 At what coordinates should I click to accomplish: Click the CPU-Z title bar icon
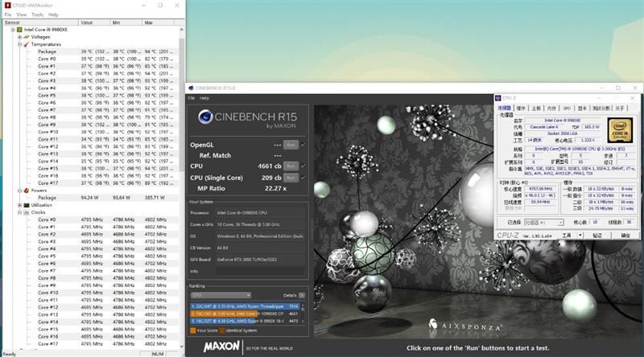point(498,98)
